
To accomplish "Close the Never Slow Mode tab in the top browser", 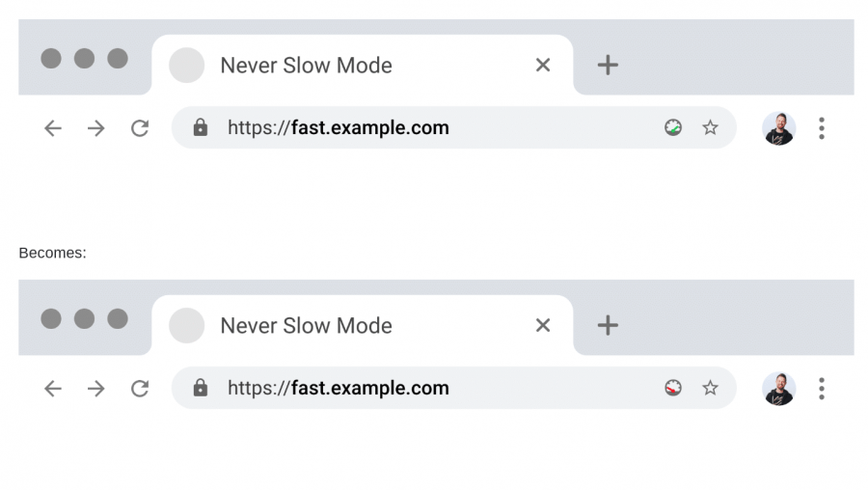I will [x=543, y=65].
